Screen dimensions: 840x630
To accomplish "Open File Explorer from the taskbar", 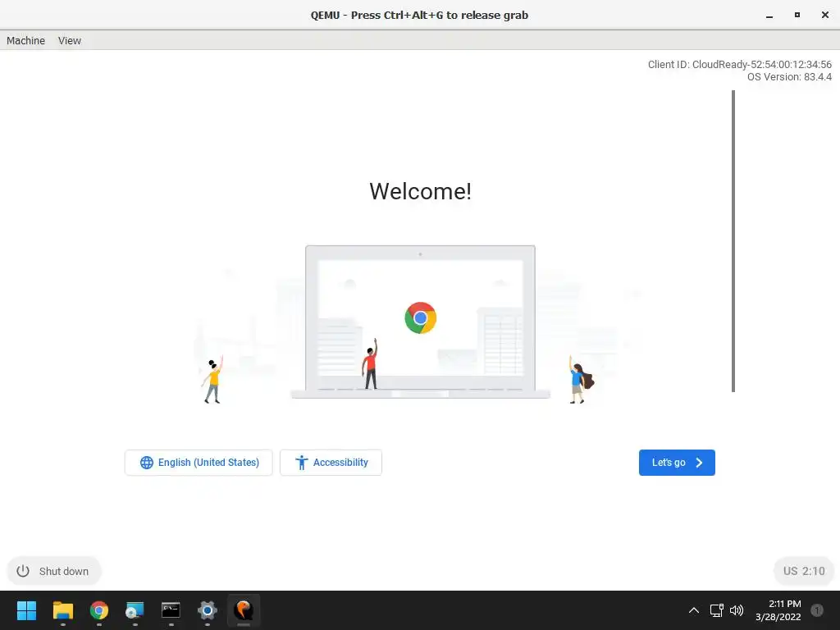I will point(62,610).
